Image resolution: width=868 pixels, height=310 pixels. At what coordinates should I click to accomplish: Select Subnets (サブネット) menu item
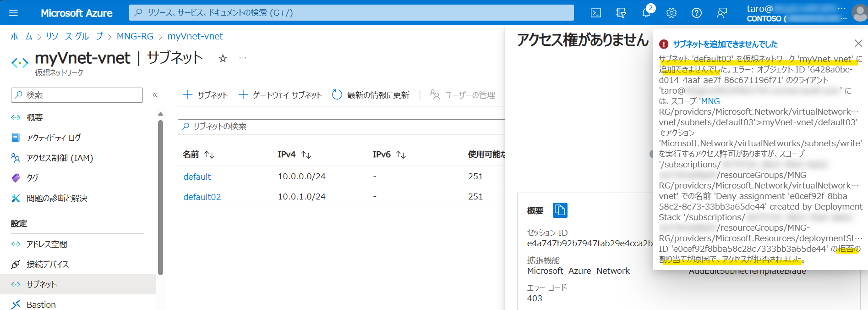click(x=78, y=284)
